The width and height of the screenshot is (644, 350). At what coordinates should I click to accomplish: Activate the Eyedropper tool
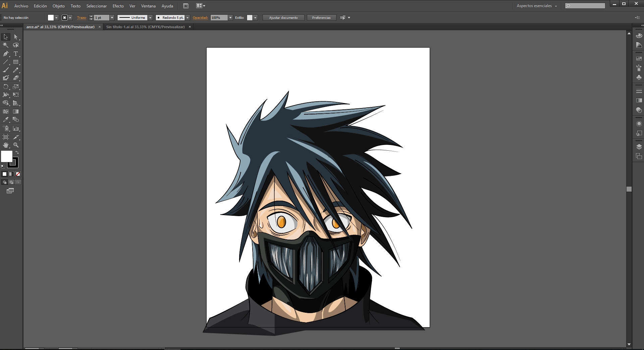point(6,119)
